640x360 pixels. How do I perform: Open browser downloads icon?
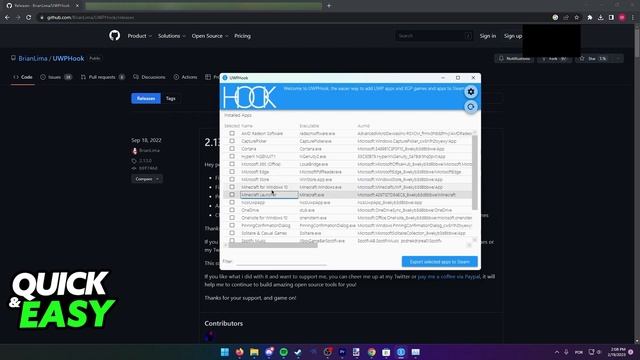[x=600, y=18]
